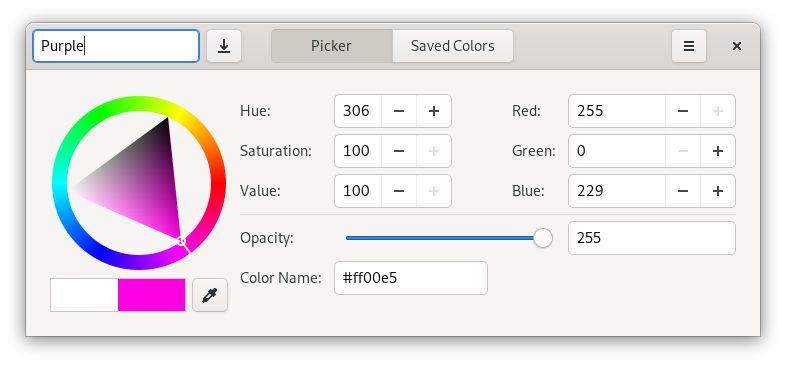The image size is (786, 365).
Task: Click the Green number field
Action: click(617, 151)
